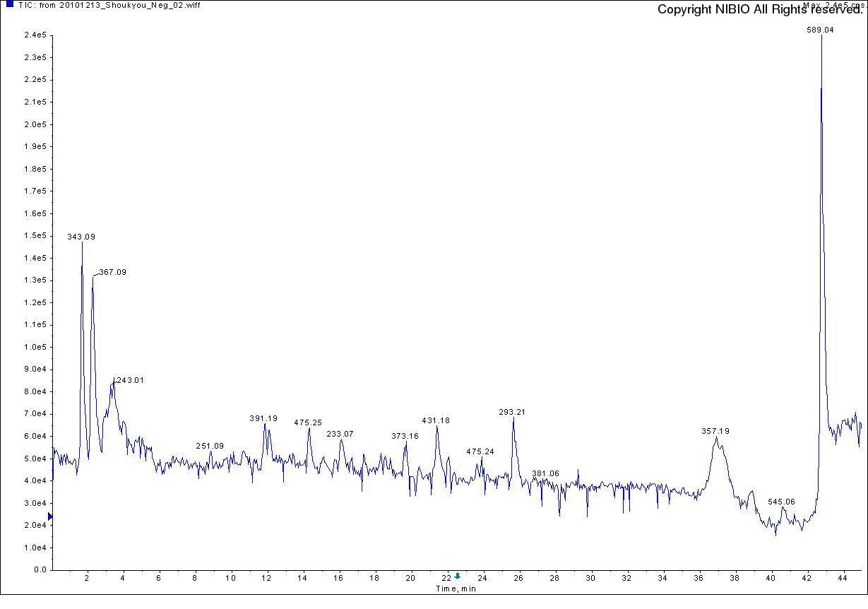Select the 367.09 peak label
Image resolution: width=868 pixels, height=609 pixels.
click(x=113, y=273)
